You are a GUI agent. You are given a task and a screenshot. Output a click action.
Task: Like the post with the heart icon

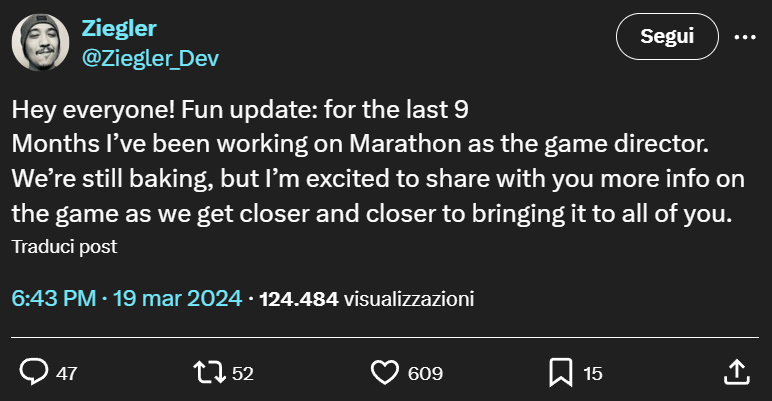pos(385,373)
